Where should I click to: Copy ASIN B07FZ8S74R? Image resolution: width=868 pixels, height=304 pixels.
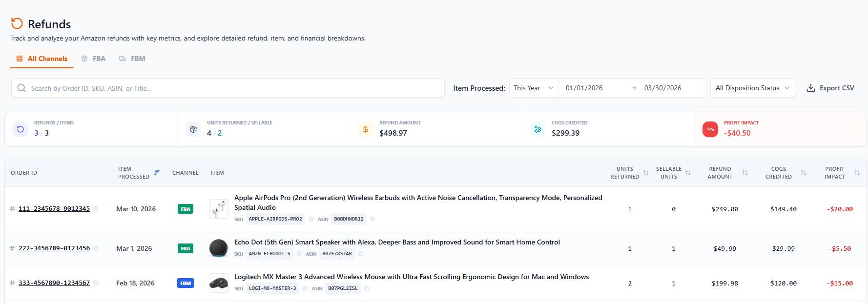[x=361, y=254]
